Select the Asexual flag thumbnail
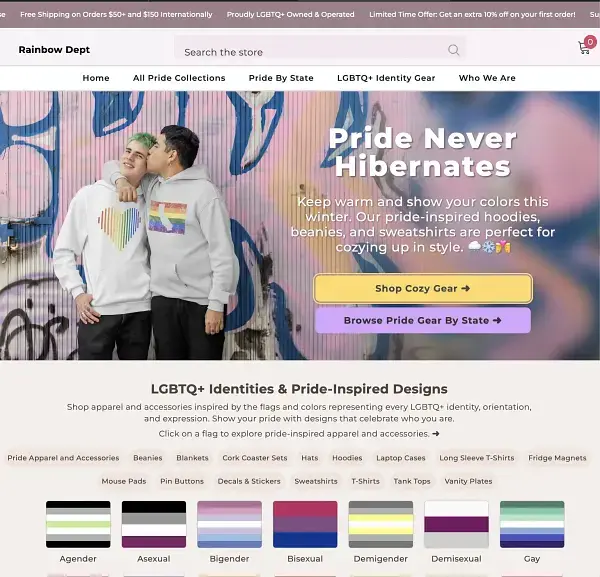The height and width of the screenshot is (577, 600). tap(154, 524)
